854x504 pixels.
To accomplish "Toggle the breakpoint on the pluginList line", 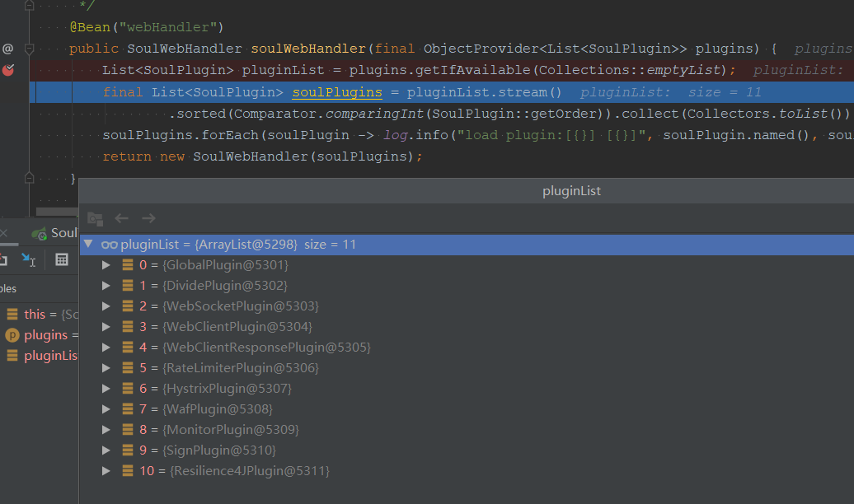I will [8, 70].
